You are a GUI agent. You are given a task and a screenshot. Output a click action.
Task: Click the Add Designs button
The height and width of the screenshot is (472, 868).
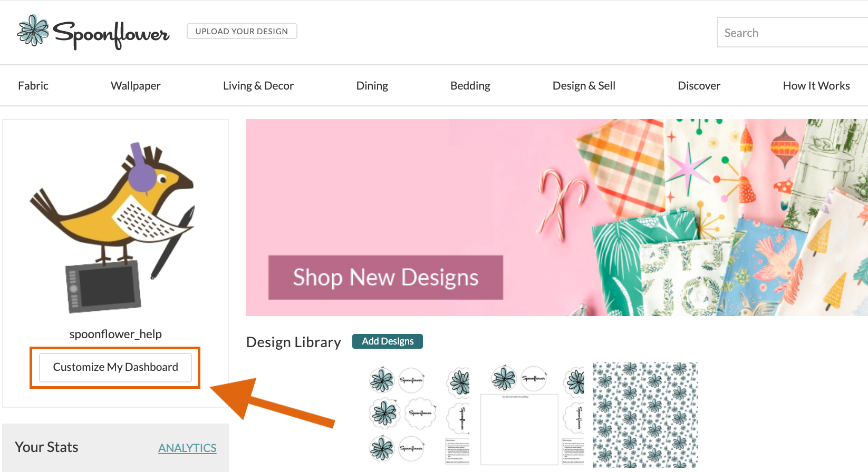(388, 341)
